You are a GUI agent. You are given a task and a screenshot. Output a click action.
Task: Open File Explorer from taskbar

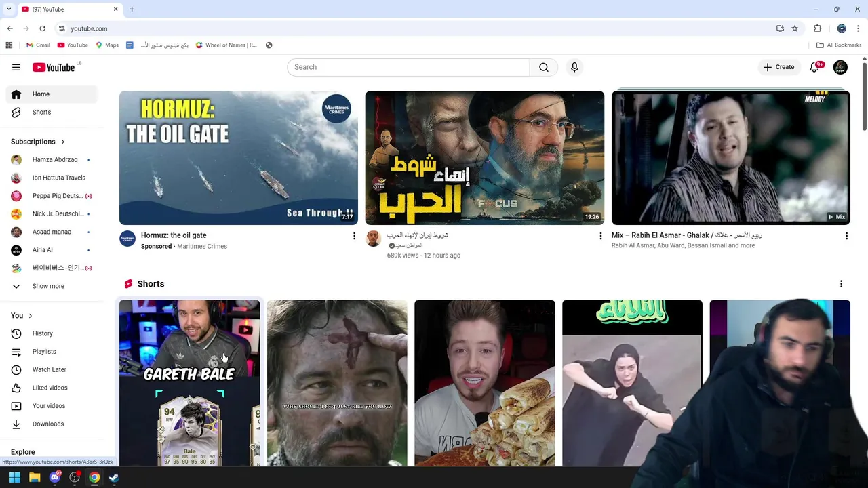35,478
